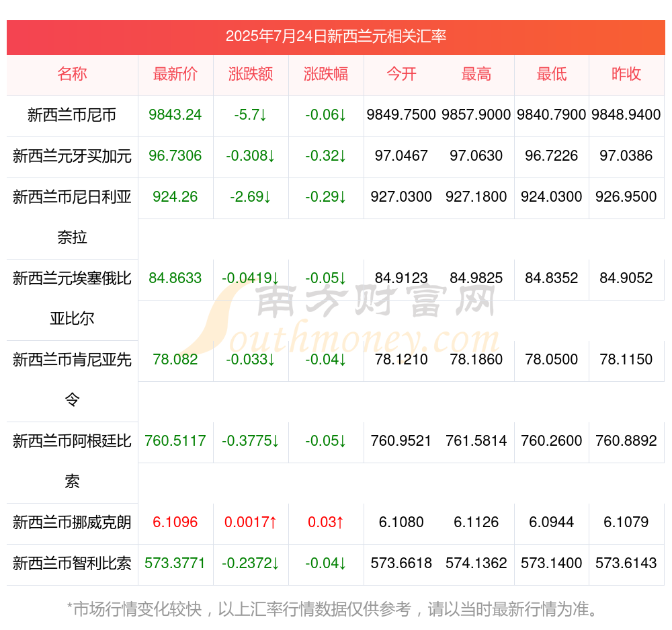
Task: Click low value 924.0300
Action: [x=552, y=197]
